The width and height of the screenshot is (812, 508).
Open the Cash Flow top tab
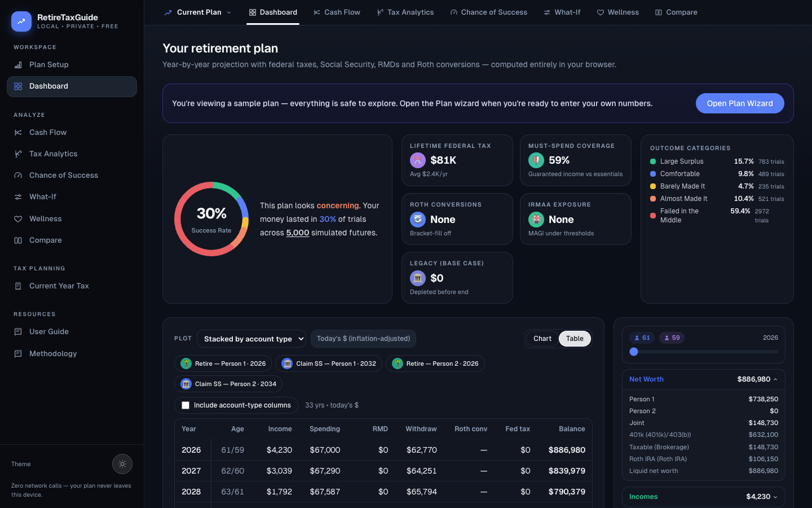point(337,12)
